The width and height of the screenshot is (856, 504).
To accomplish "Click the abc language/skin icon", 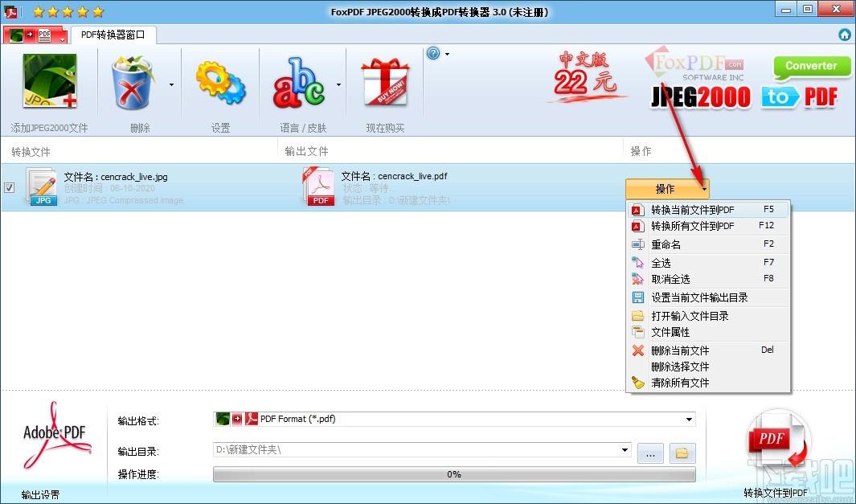I will (x=299, y=82).
